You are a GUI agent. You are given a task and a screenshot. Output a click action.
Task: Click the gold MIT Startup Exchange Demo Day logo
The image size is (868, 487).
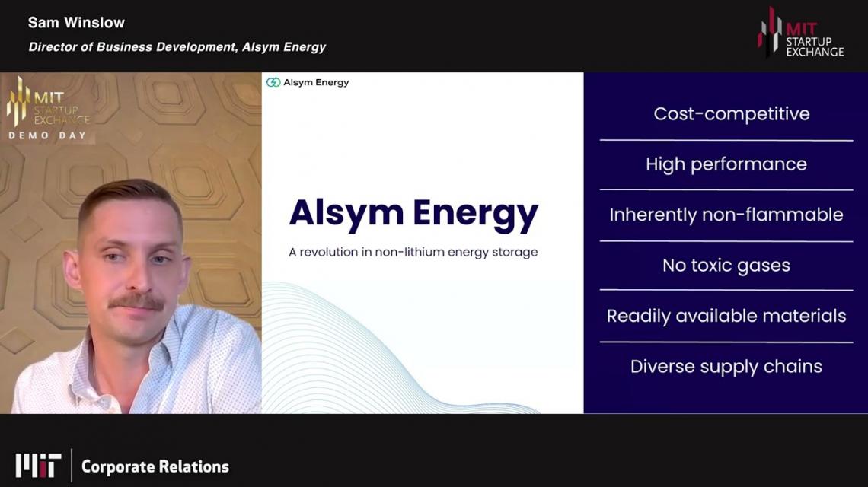[x=47, y=104]
